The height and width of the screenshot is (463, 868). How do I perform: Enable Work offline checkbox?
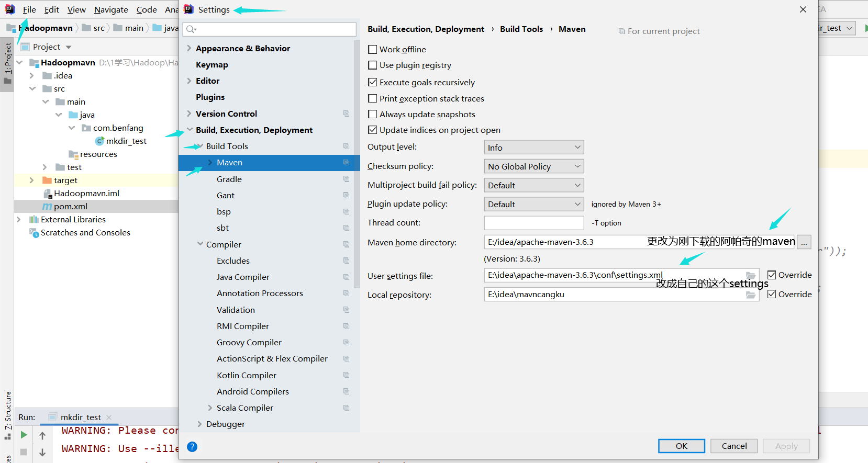coord(373,49)
